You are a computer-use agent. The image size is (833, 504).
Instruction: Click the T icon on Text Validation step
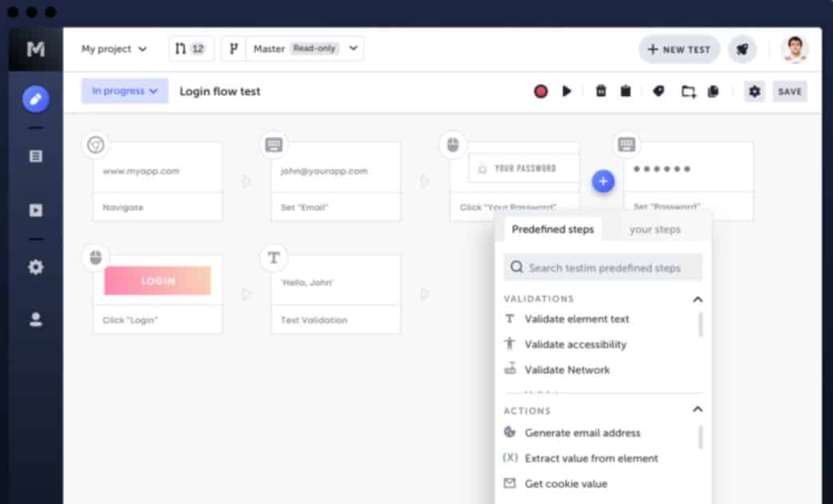pos(274,258)
